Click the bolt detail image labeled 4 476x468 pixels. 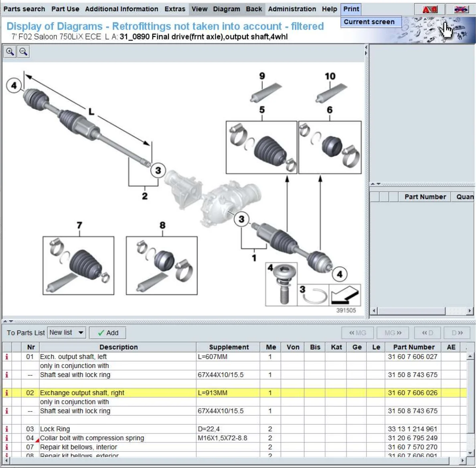[282, 284]
